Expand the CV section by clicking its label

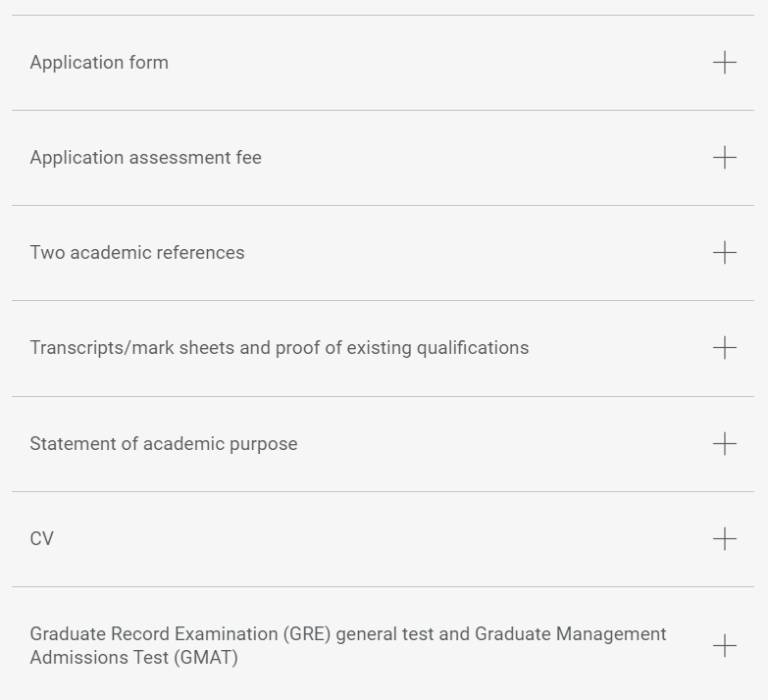click(x=42, y=539)
